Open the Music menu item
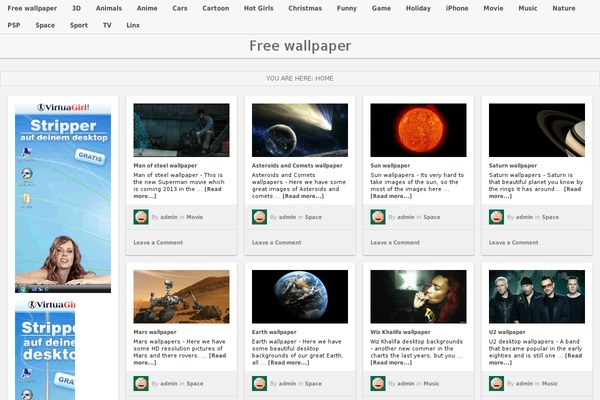The width and height of the screenshot is (600, 400). click(x=528, y=8)
